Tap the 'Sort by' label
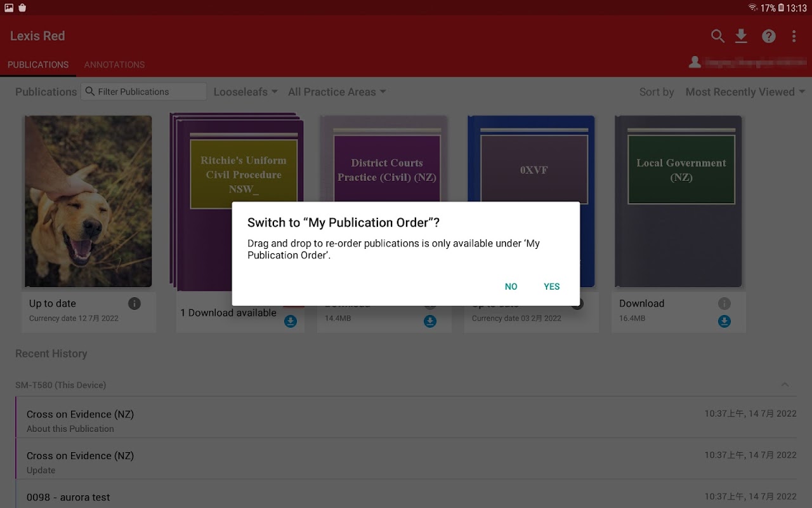This screenshot has height=508, width=812. tap(657, 92)
